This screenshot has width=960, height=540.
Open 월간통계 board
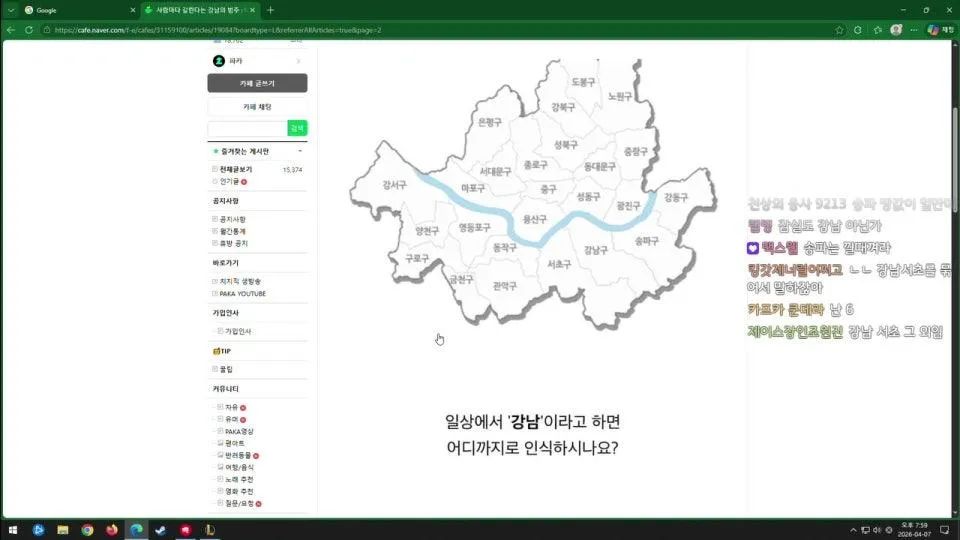click(233, 231)
